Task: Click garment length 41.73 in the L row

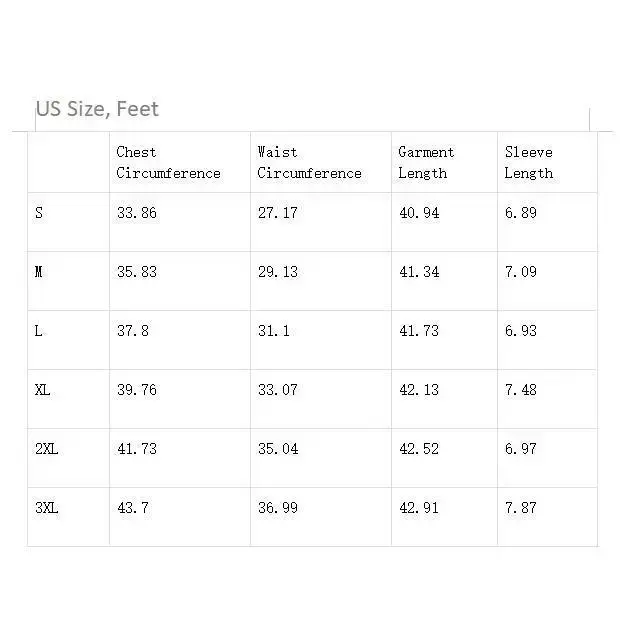Action: (419, 331)
